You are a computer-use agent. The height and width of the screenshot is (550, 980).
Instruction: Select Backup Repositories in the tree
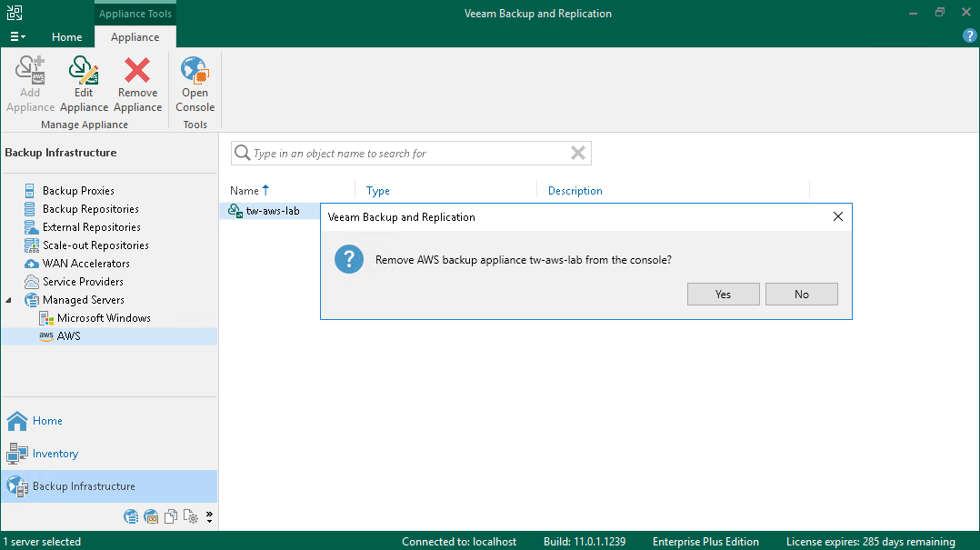[91, 209]
